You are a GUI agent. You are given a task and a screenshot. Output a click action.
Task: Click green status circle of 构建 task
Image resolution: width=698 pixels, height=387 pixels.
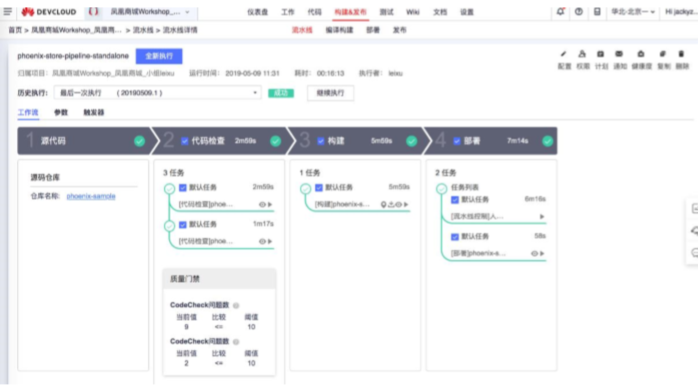tap(305, 189)
